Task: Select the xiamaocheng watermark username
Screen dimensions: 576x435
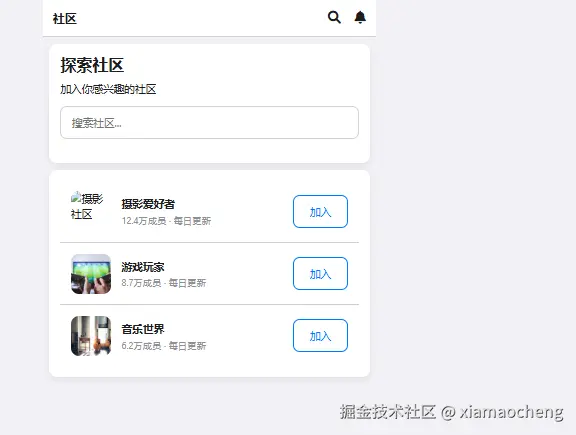Action: tap(511, 412)
